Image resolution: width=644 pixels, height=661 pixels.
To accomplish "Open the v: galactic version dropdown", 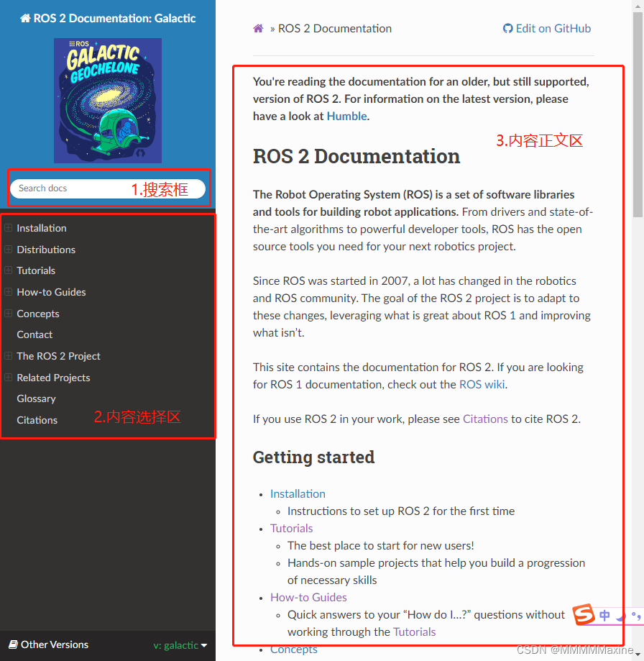I will point(180,645).
